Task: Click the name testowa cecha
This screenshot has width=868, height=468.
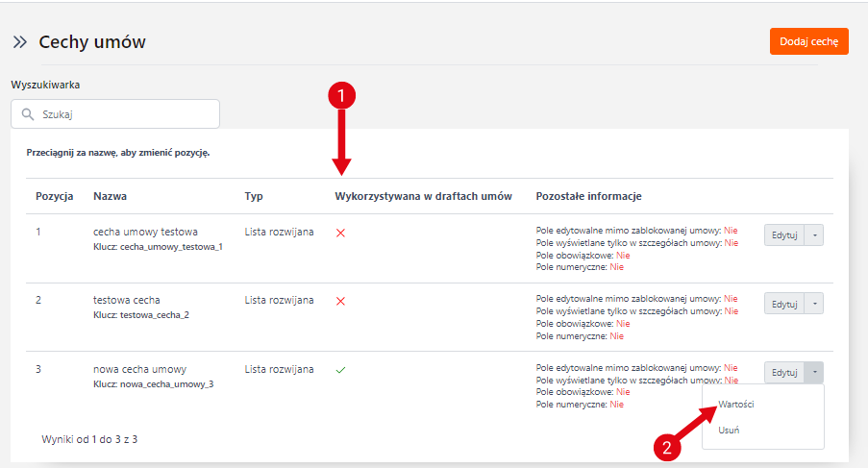Action: (127, 300)
